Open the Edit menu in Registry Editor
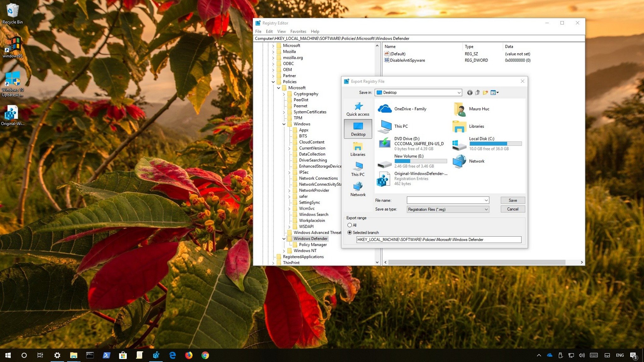This screenshot has height=362, width=644. click(x=269, y=31)
